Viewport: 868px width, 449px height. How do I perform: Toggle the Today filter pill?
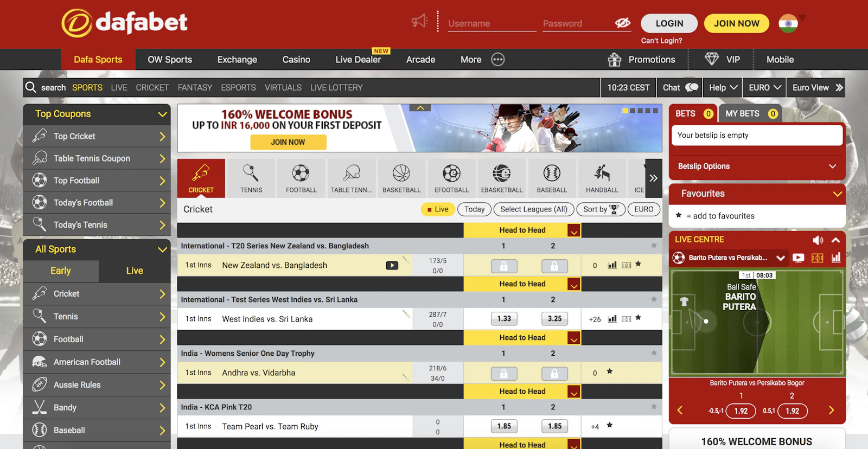click(x=474, y=209)
